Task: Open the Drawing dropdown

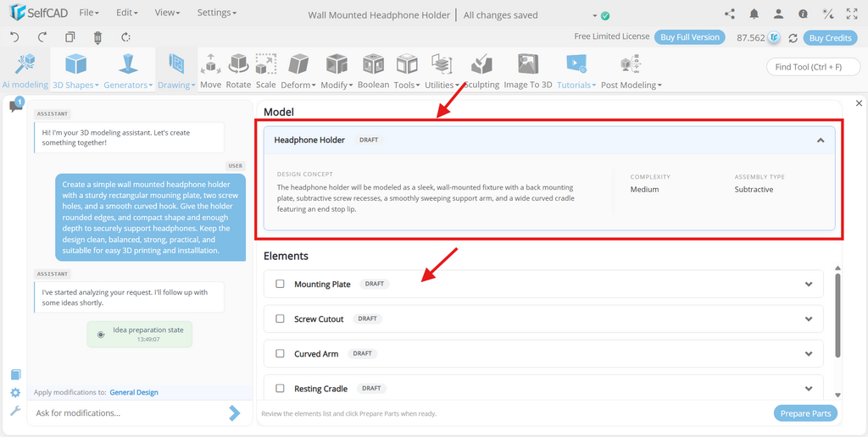Action: [176, 70]
